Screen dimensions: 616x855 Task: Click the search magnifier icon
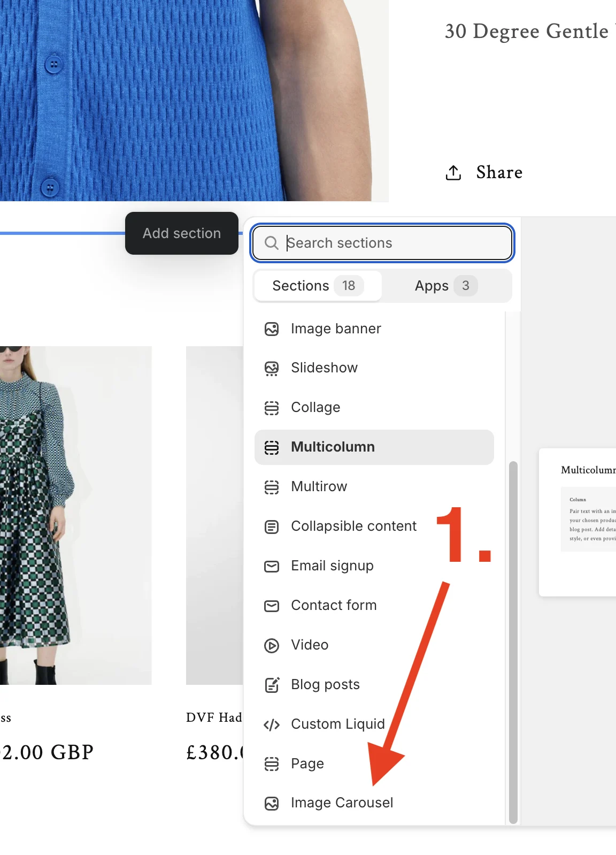click(x=272, y=243)
